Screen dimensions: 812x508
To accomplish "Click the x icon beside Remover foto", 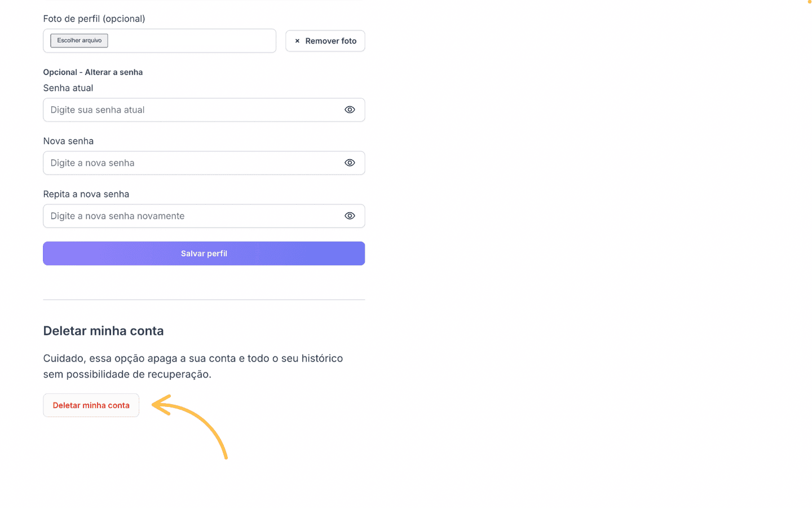I will pos(297,41).
